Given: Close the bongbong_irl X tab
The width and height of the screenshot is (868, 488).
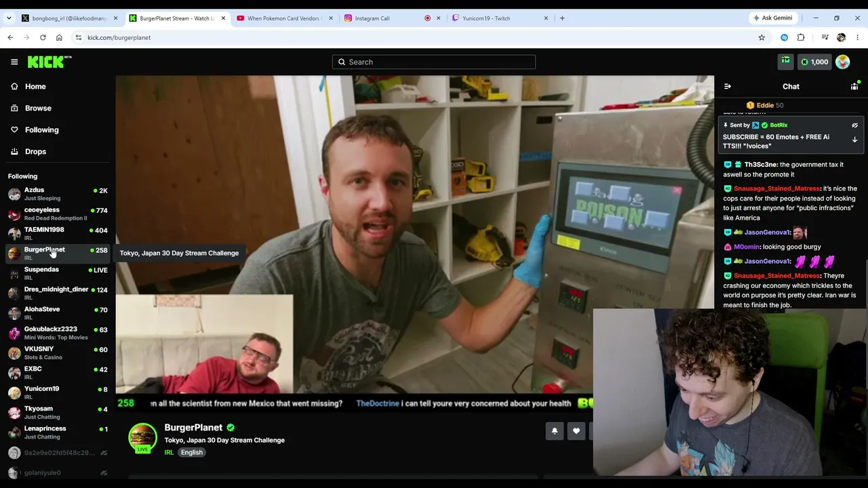Looking at the screenshot, I should click(x=116, y=18).
